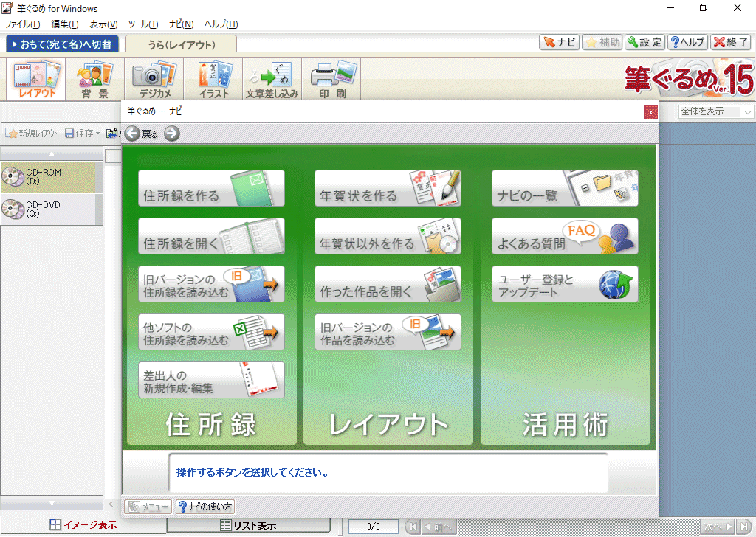Click よくある質問 FAQ button
Image resolution: width=756 pixels, height=537 pixels.
click(x=565, y=236)
